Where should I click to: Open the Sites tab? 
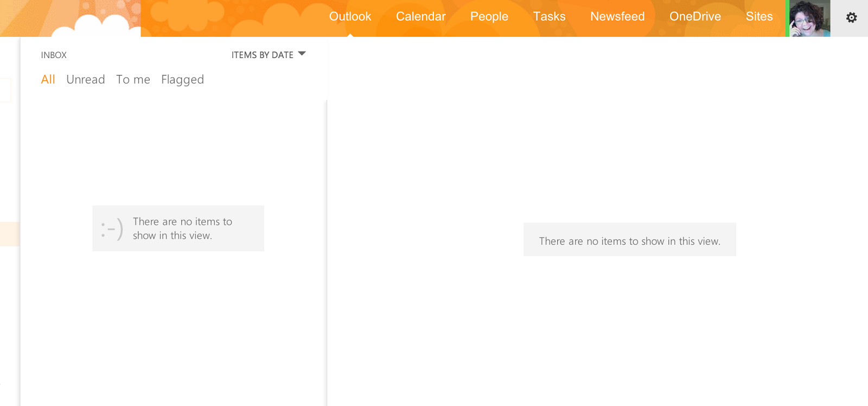759,17
